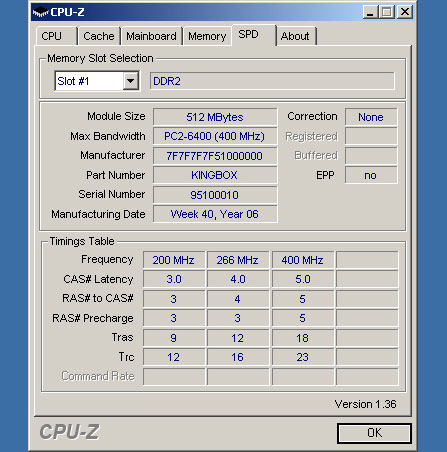Click the Part Number KINGBOX field
Image resolution: width=447 pixels, height=452 pixels.
[x=215, y=175]
